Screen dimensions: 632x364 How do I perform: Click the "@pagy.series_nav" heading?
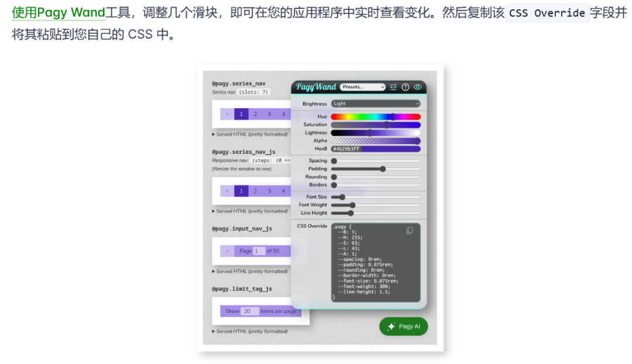point(239,84)
